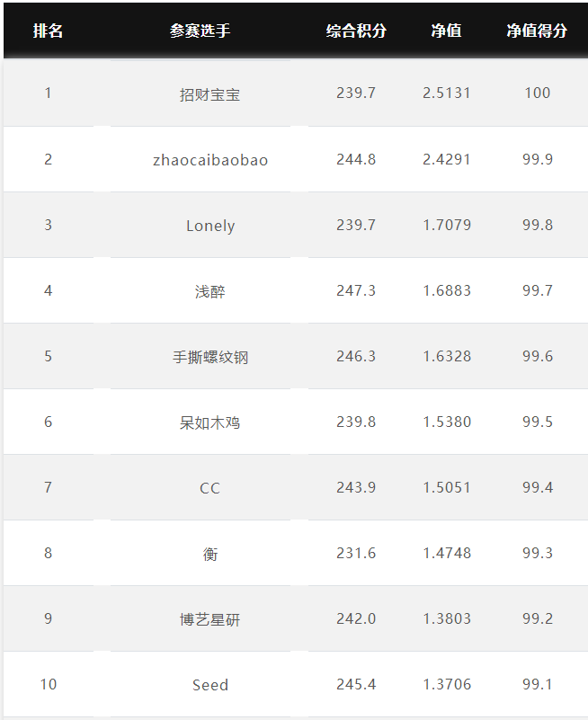Viewport: 588px width, 720px height.
Task: Click the CC contestant name
Action: pyautogui.click(x=209, y=488)
